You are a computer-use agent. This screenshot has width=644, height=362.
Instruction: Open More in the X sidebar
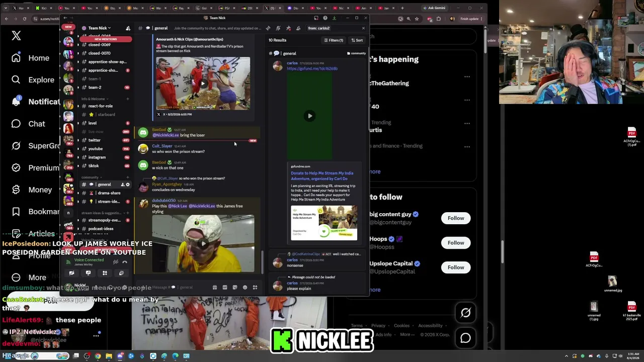[29, 277]
